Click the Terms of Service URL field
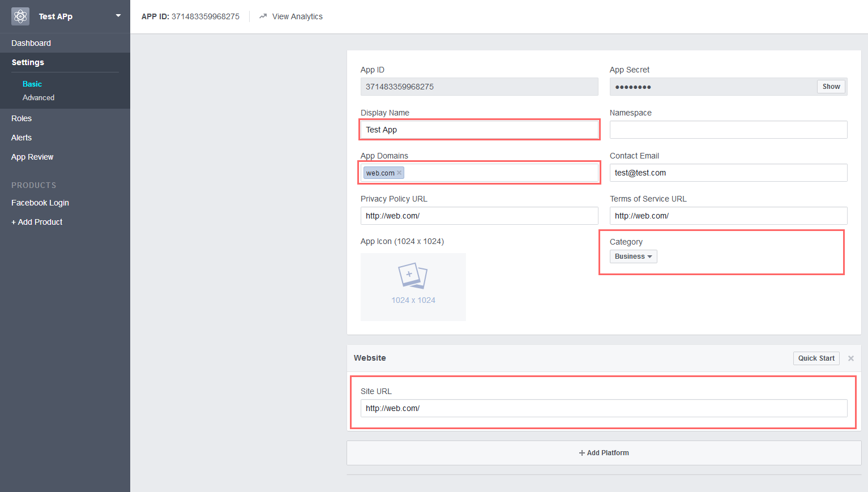 point(729,216)
